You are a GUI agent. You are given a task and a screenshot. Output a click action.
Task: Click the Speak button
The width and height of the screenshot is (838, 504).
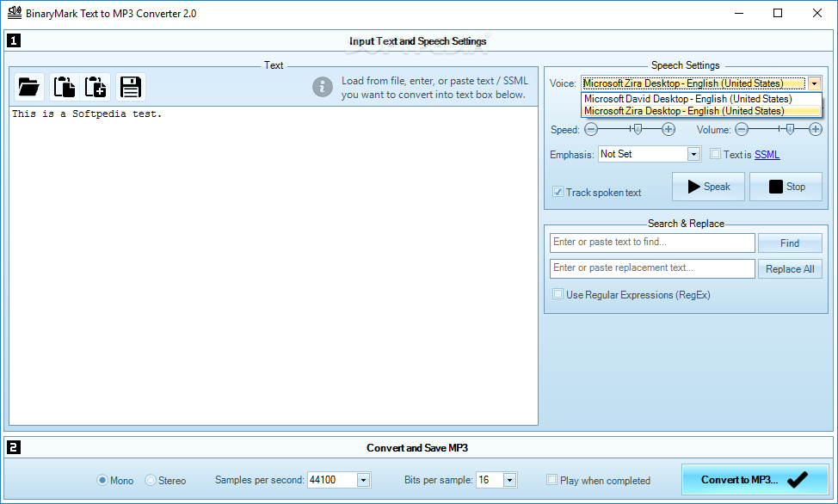(x=708, y=187)
